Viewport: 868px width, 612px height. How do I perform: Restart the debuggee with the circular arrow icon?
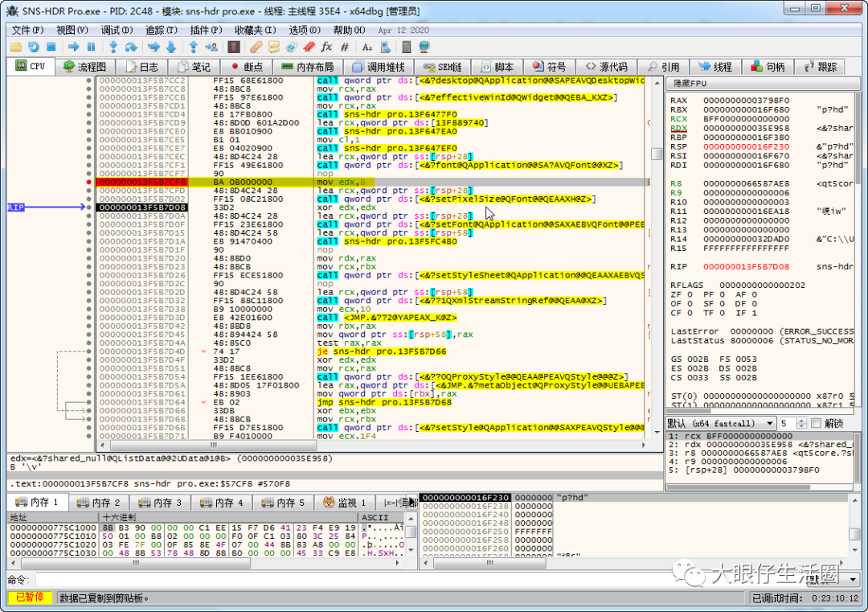pyautogui.click(x=34, y=47)
